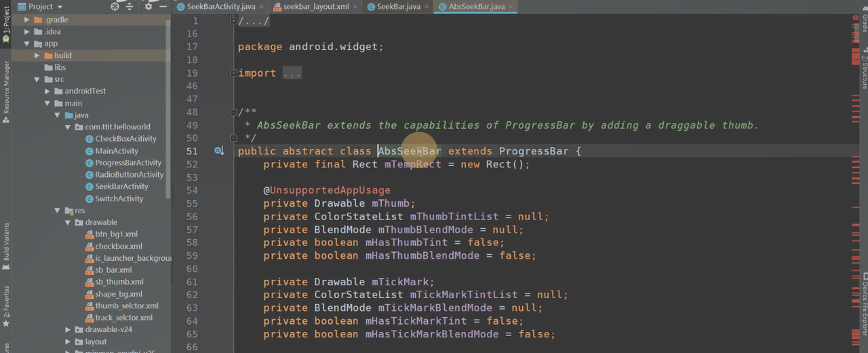
Task: Click line number 55 in gutter
Action: tap(191, 203)
